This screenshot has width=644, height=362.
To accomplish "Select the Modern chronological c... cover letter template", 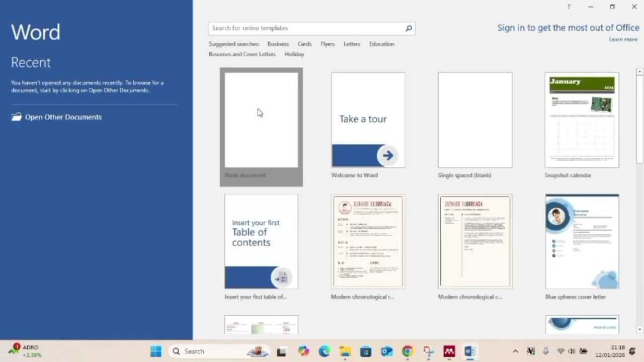I will [x=475, y=247].
